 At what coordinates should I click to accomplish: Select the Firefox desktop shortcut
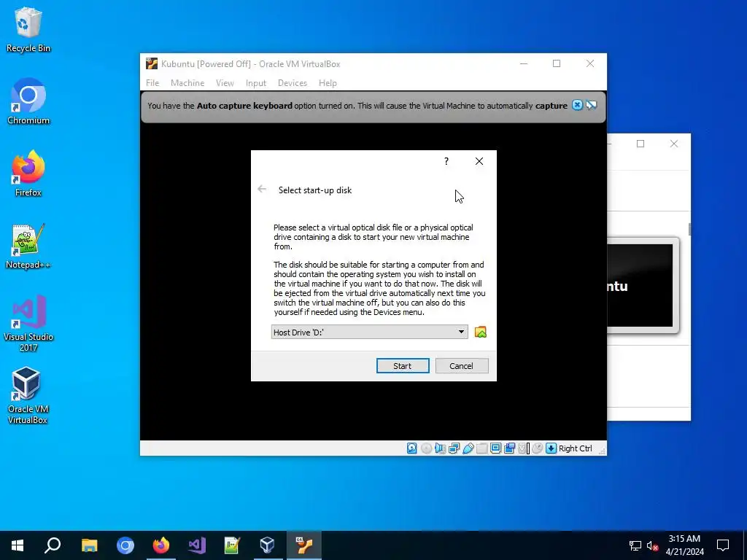pyautogui.click(x=28, y=174)
